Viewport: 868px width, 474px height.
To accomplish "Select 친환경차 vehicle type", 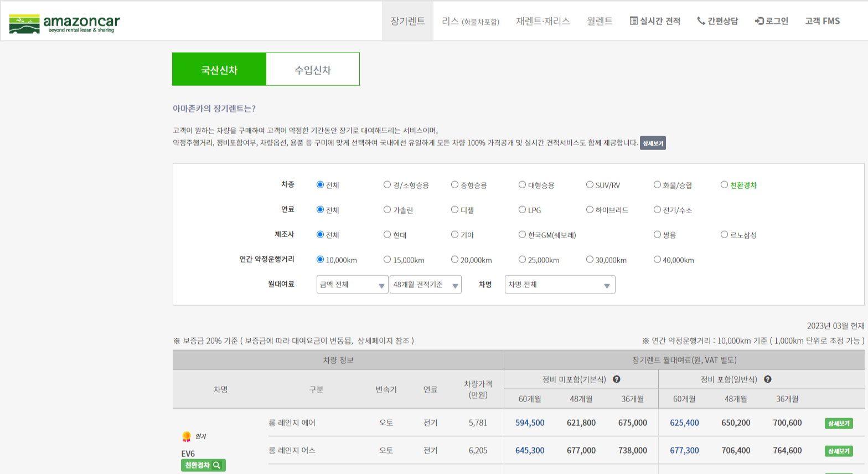I will click(724, 184).
